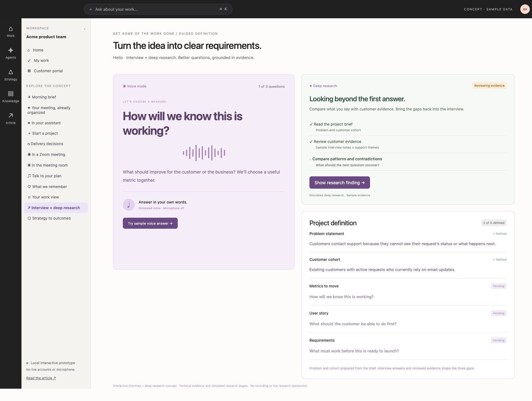532x401 pixels.
Task: Select Interview + deep research item
Action: [x=56, y=208]
